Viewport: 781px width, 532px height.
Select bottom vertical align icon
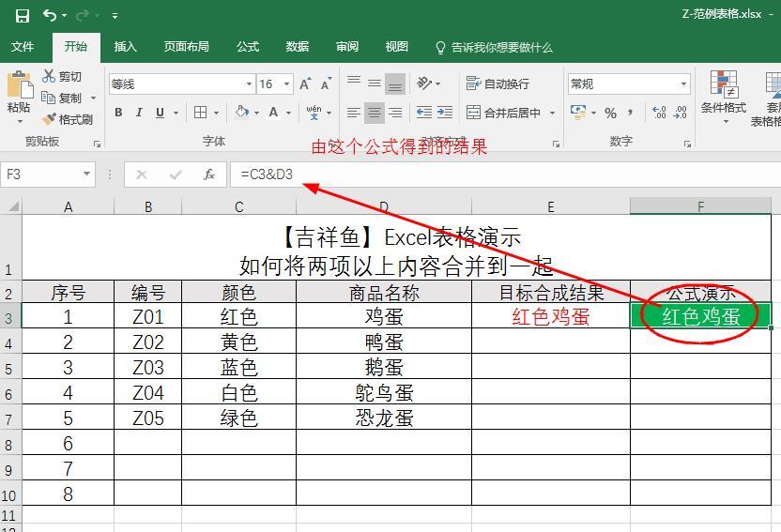click(x=395, y=84)
